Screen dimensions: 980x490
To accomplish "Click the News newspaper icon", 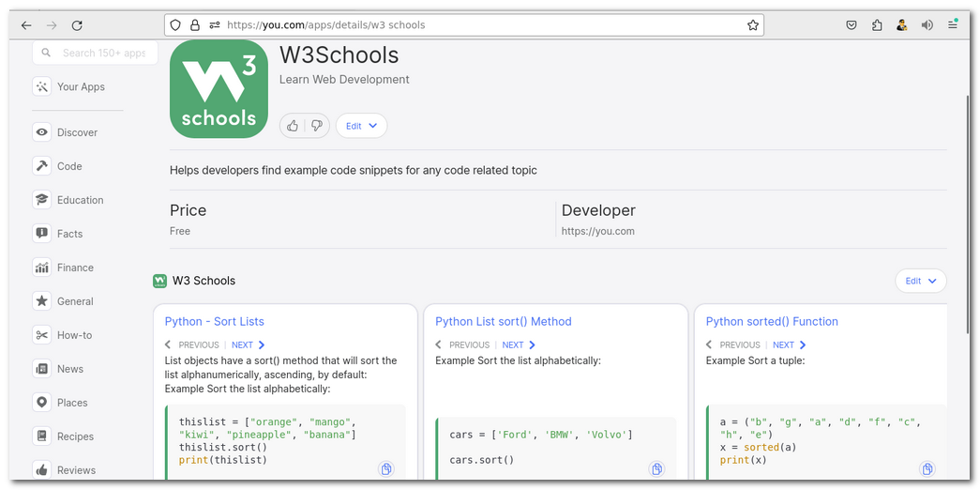I will point(42,369).
